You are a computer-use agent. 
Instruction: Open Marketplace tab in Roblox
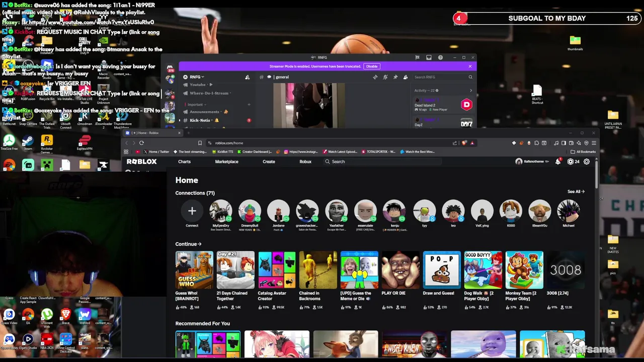[x=226, y=161]
